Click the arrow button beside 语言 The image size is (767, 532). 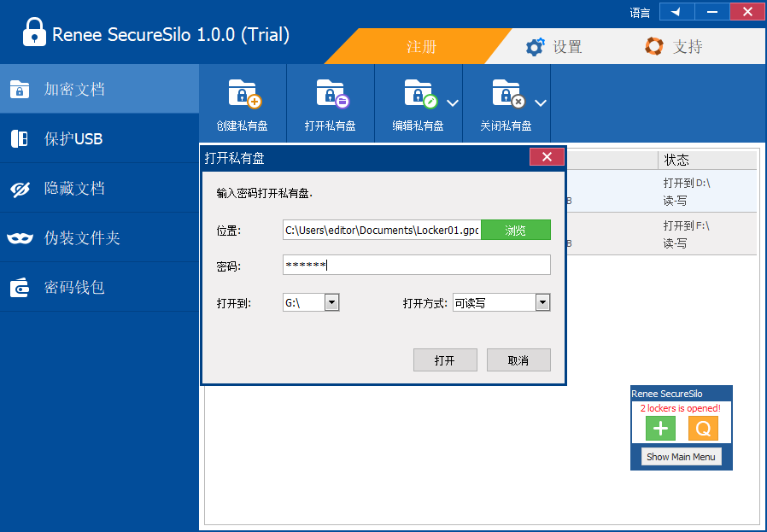pos(677,12)
